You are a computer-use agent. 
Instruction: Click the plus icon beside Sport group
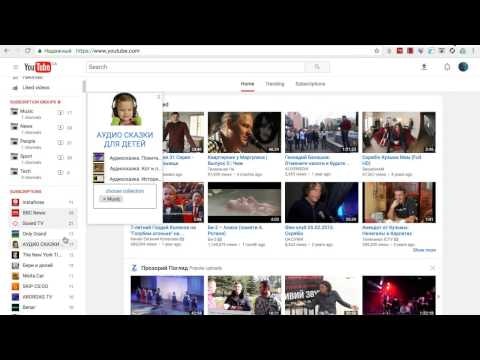coord(60,157)
